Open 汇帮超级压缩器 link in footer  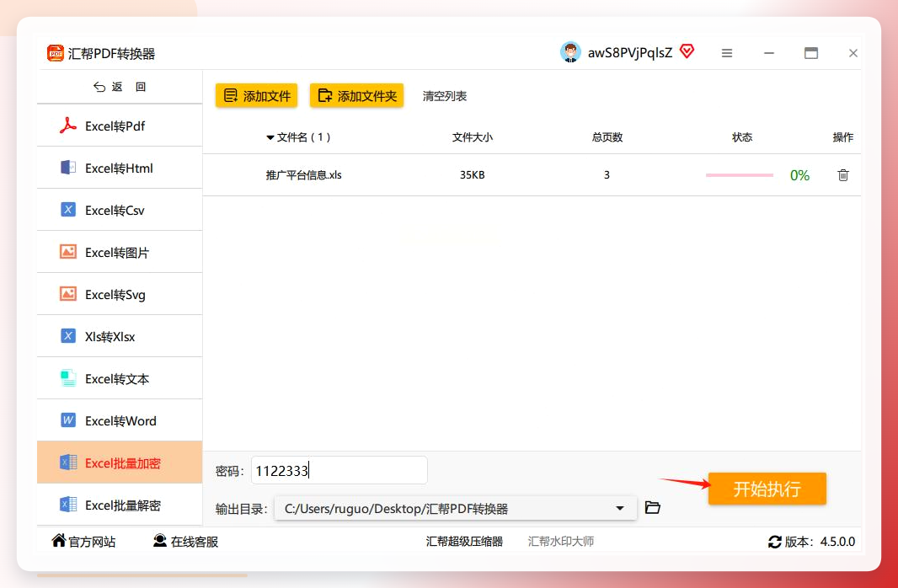pyautogui.click(x=464, y=542)
